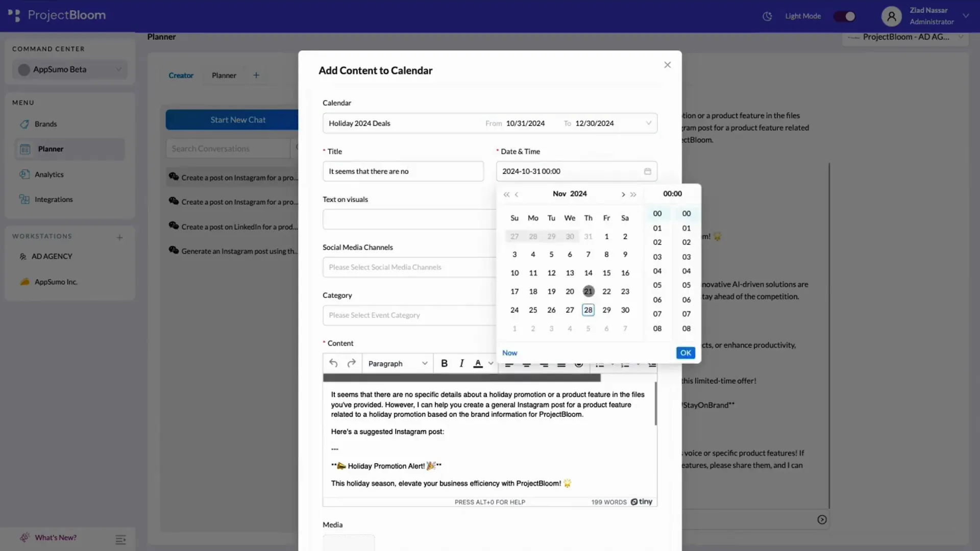This screenshot has height=551, width=980.
Task: Toggle italic formatting in editor
Action: pos(461,363)
